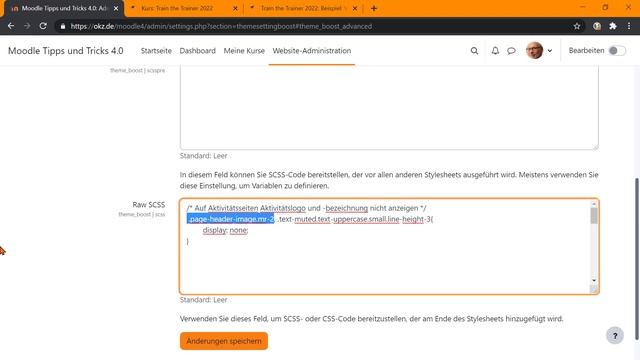Toggle the Bearbeiten edit mode switch
640x360 pixels.
(x=617, y=51)
